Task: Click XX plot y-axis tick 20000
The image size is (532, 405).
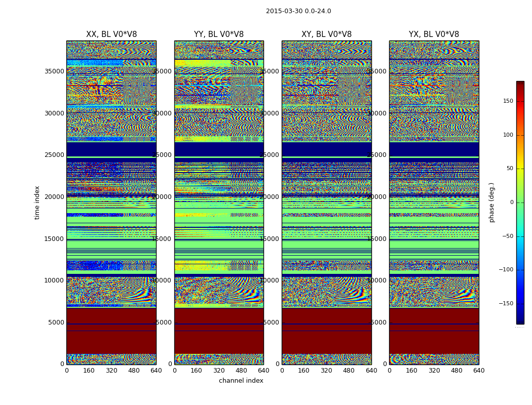Action: 54,197
